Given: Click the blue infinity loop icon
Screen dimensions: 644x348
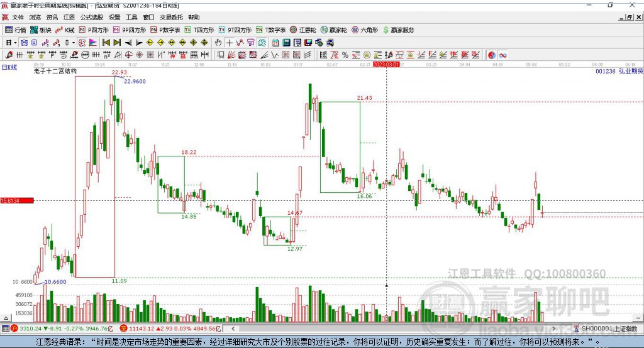Looking at the screenshot, I should point(502,55).
